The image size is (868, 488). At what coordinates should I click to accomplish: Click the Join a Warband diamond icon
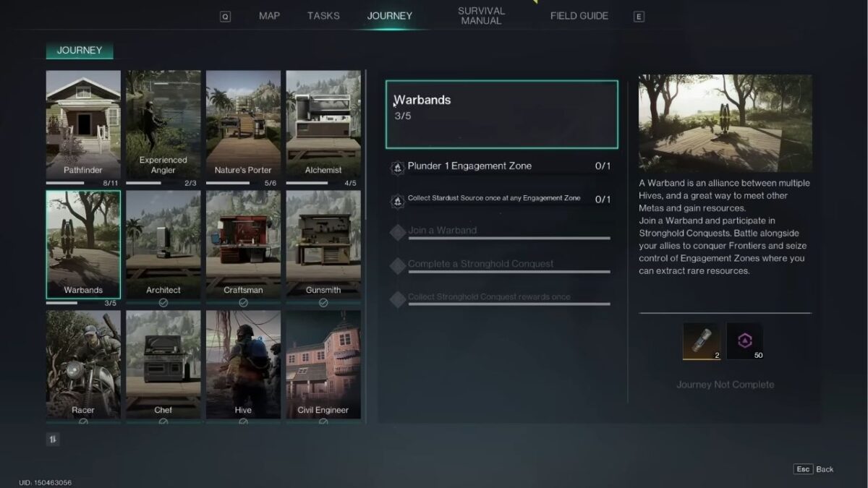397,232
